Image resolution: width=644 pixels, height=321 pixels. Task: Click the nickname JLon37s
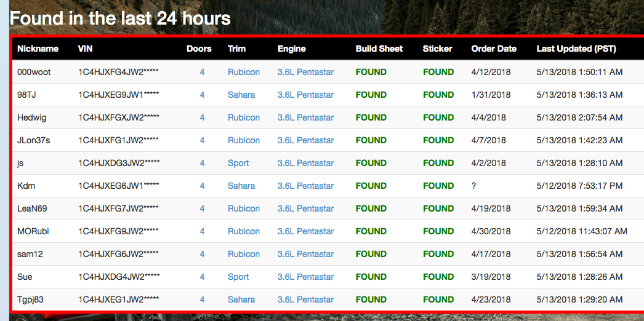34,140
